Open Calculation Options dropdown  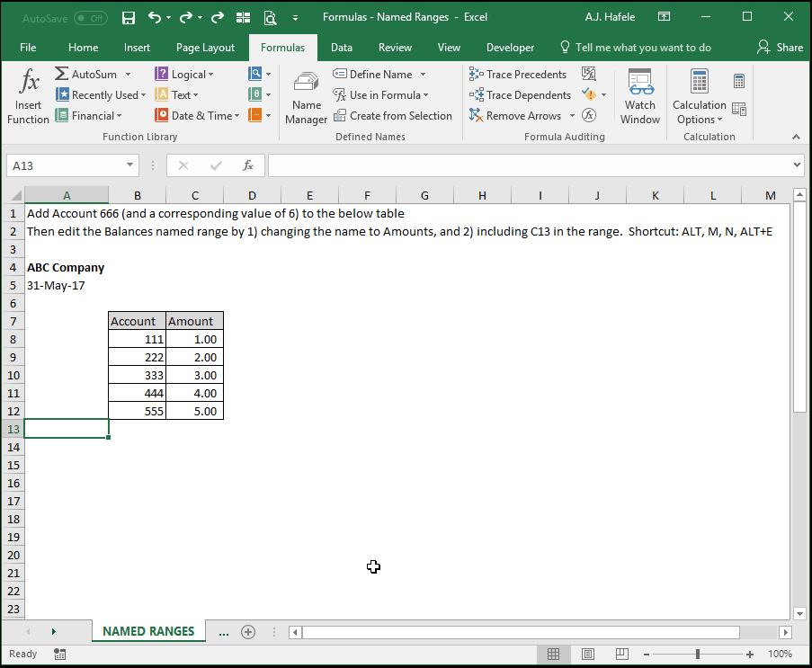tap(699, 97)
